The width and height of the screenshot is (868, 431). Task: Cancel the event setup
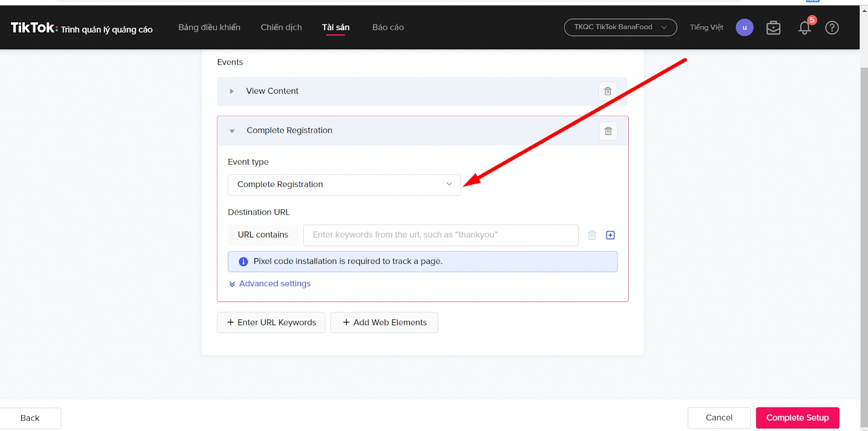pos(719,417)
